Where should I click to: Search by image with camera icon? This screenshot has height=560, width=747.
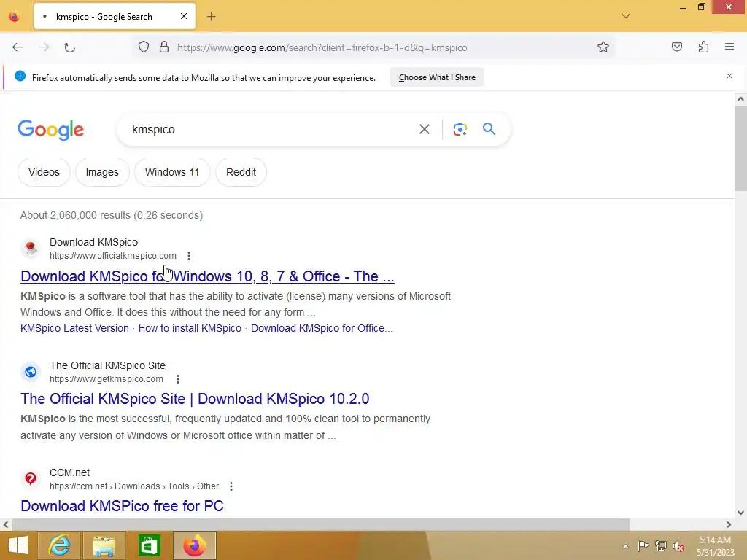coord(460,129)
